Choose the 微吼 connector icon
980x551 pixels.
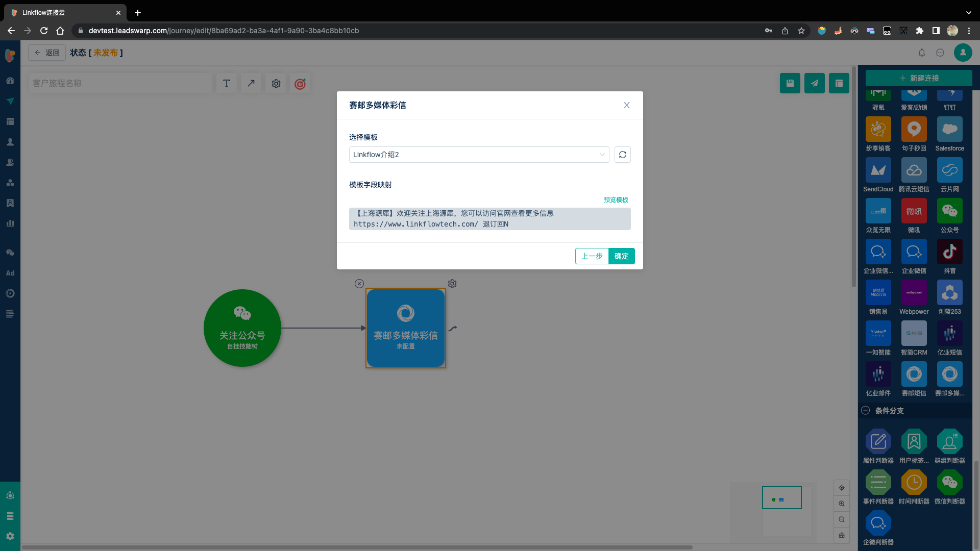point(914,211)
